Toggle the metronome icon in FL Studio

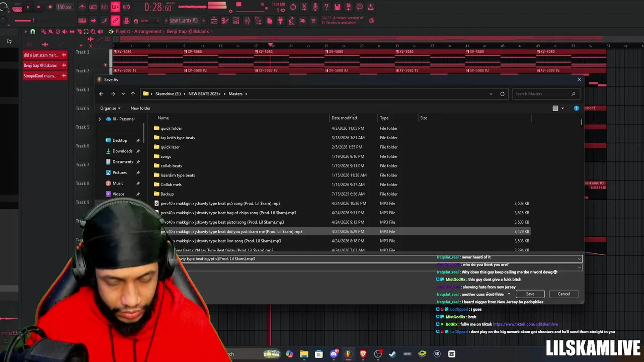[x=83, y=7]
